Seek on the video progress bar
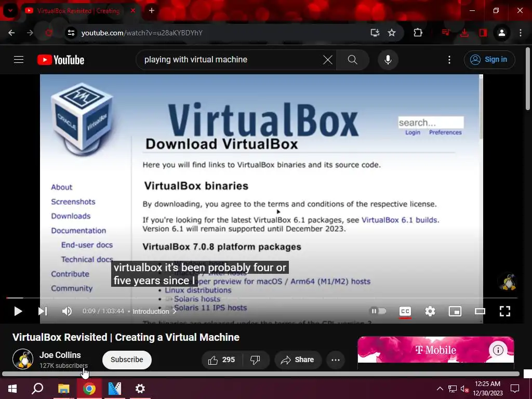The image size is (532, 399). [x=262, y=298]
